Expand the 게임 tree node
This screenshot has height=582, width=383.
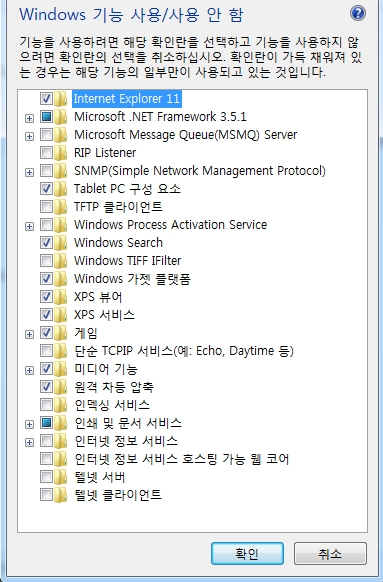(x=29, y=334)
